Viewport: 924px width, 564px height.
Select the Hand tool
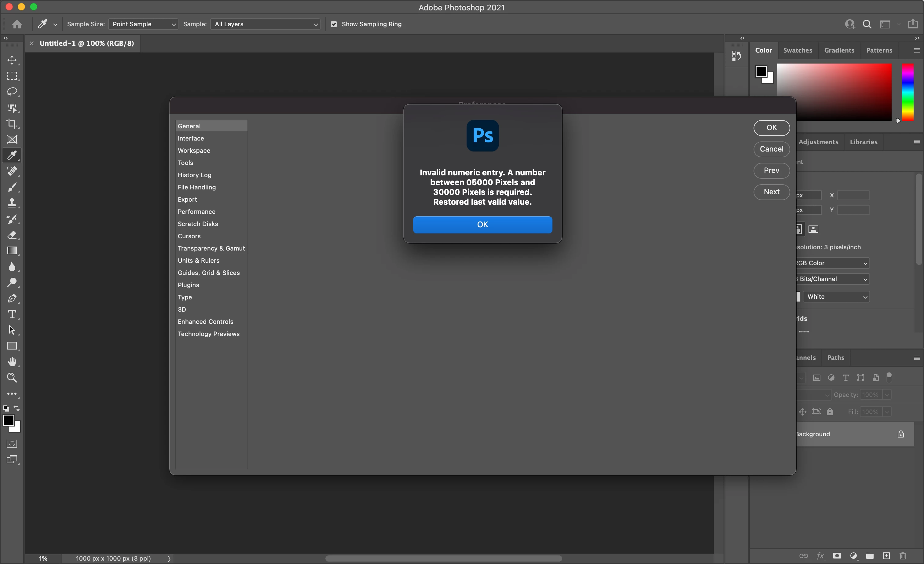(x=12, y=362)
